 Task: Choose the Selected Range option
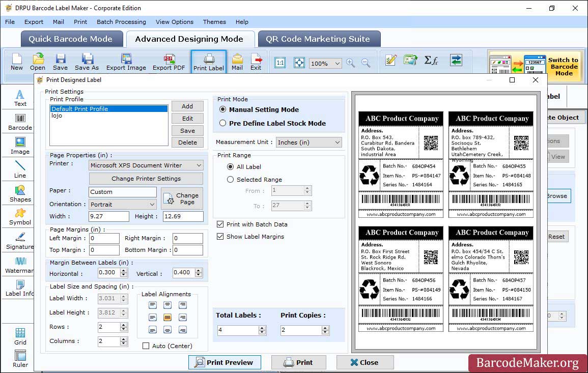(230, 180)
